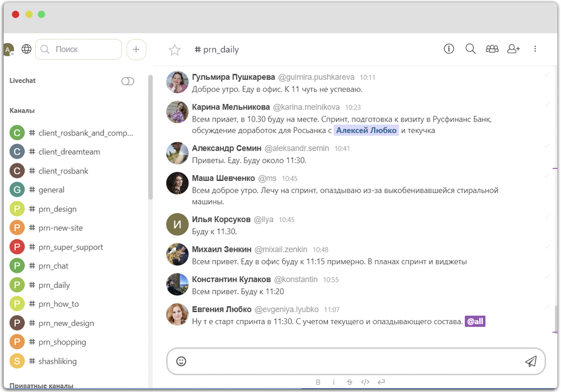This screenshot has width=561, height=392.
Task: Switch to the general channel
Action: [51, 189]
